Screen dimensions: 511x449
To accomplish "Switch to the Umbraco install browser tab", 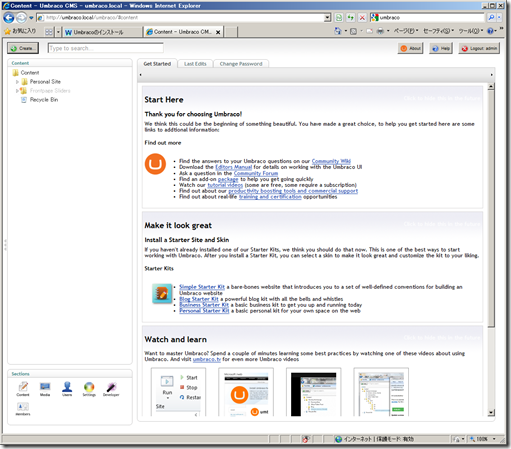I will 102,32.
